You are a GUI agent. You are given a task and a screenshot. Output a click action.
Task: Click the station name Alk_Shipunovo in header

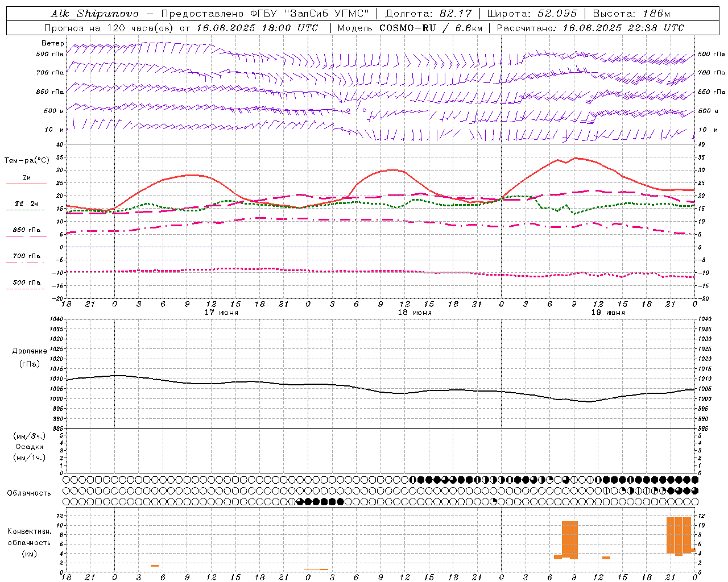coord(94,14)
